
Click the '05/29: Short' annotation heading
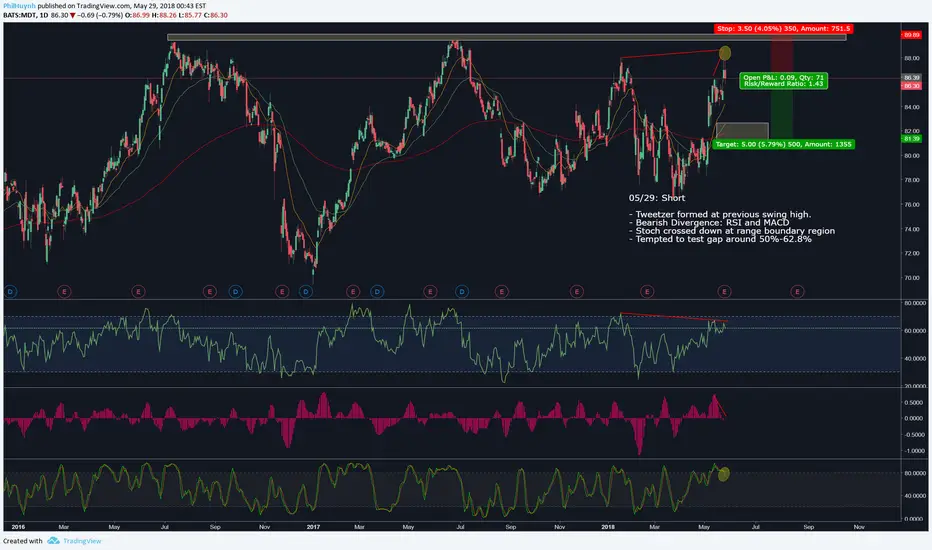coord(657,198)
